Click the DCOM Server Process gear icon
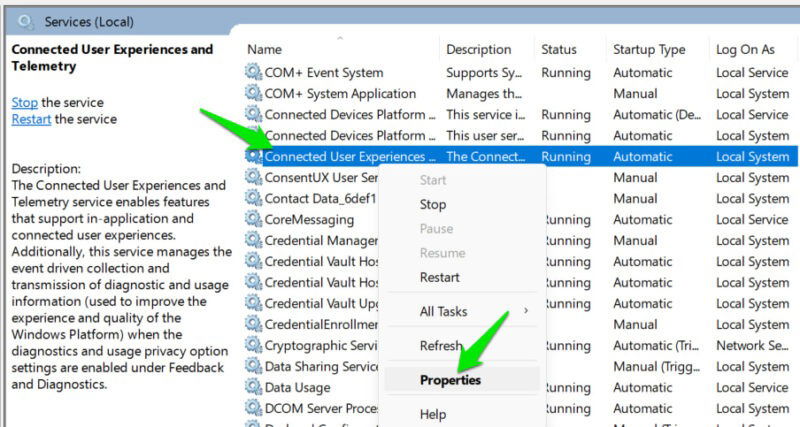This screenshot has width=800, height=427. [253, 408]
